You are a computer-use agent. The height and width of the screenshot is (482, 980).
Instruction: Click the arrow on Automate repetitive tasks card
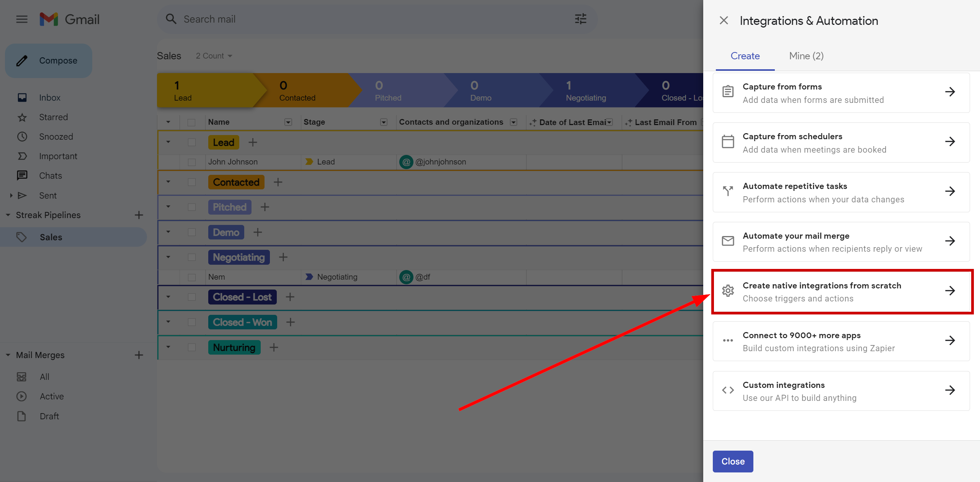950,191
